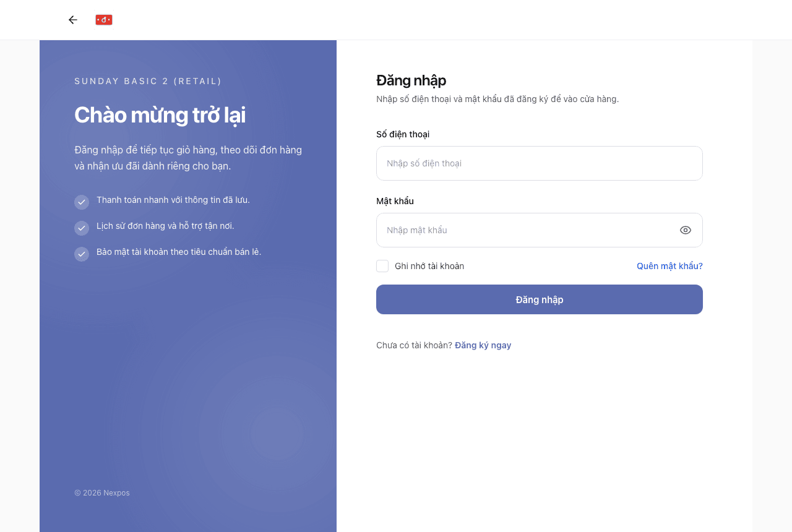The image size is (792, 532).
Task: Click the Mật khẩu field label
Action: click(x=395, y=201)
